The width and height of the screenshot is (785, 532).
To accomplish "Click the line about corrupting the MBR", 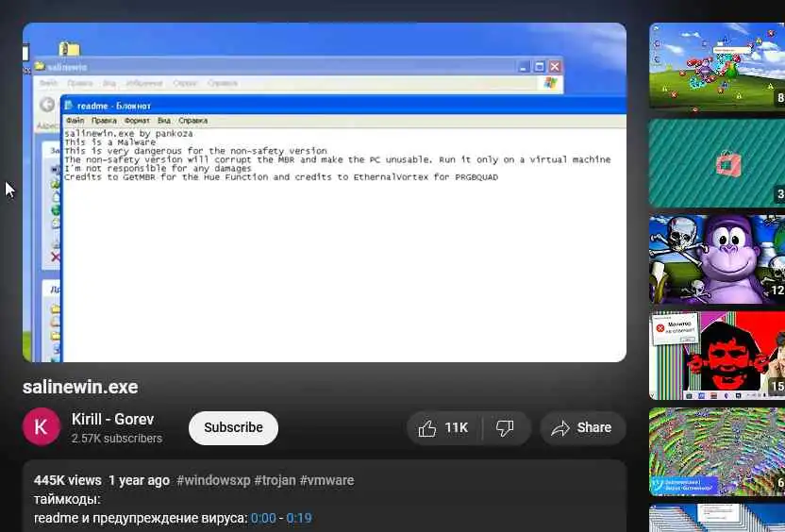I will tap(338, 159).
